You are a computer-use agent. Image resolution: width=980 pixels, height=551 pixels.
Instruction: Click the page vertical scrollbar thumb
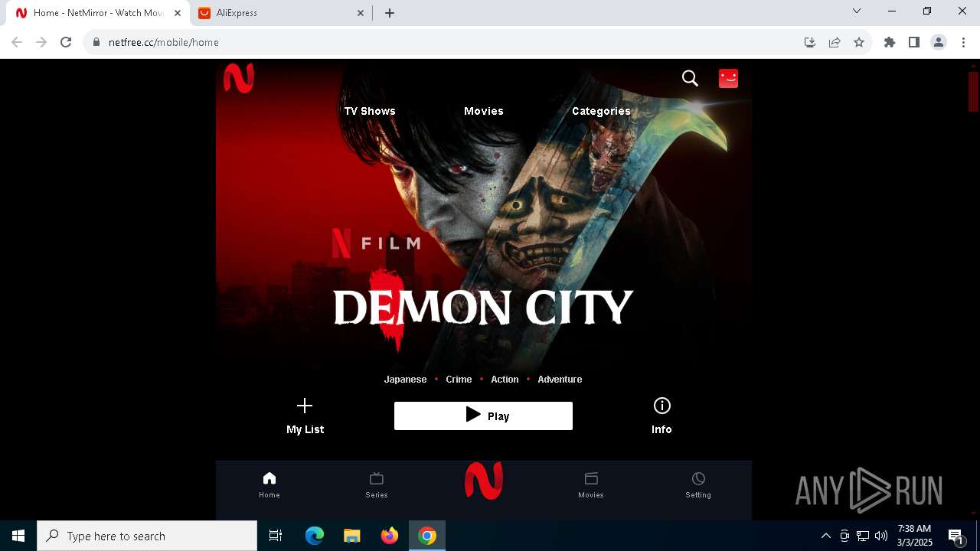[974, 92]
